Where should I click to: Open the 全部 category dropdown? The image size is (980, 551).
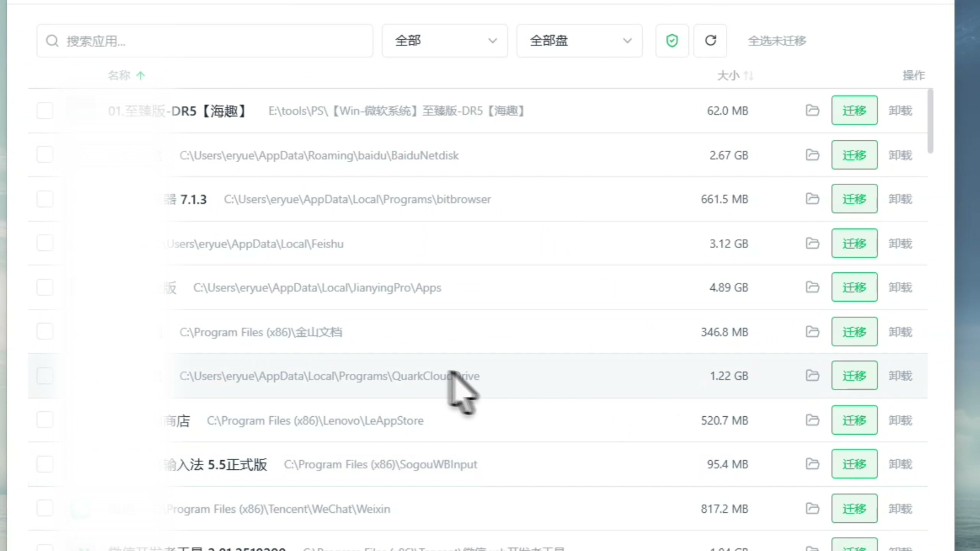click(x=445, y=41)
